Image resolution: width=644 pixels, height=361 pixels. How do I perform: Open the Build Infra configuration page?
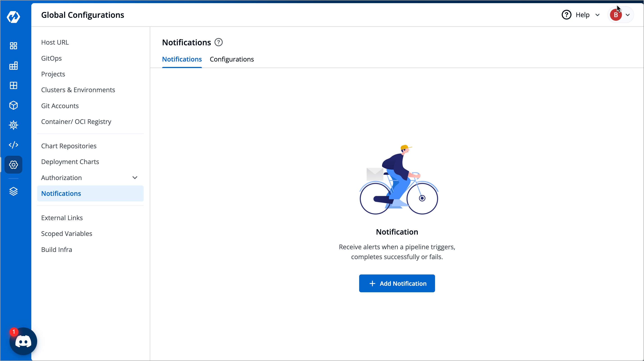57,249
